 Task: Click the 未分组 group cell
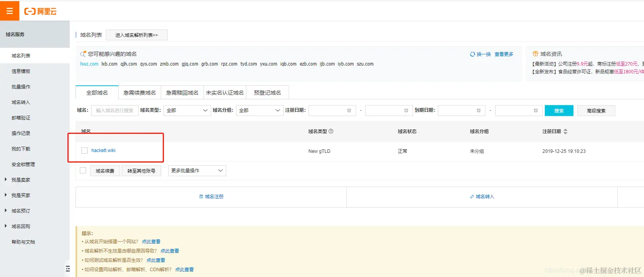pyautogui.click(x=477, y=151)
